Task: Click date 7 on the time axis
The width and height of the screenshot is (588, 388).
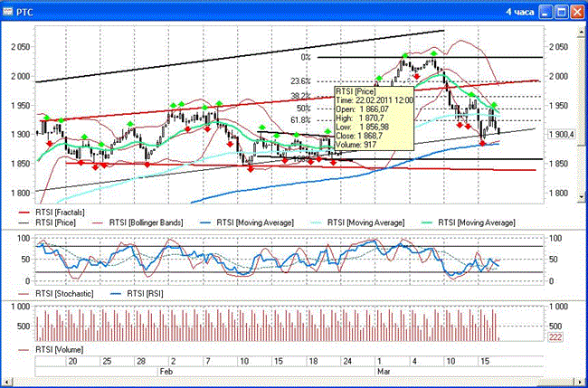Action: tap(208, 362)
